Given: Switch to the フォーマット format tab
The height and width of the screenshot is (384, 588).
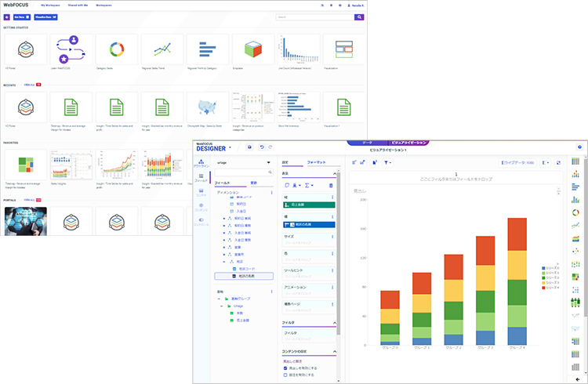Looking at the screenshot, I should (x=316, y=162).
